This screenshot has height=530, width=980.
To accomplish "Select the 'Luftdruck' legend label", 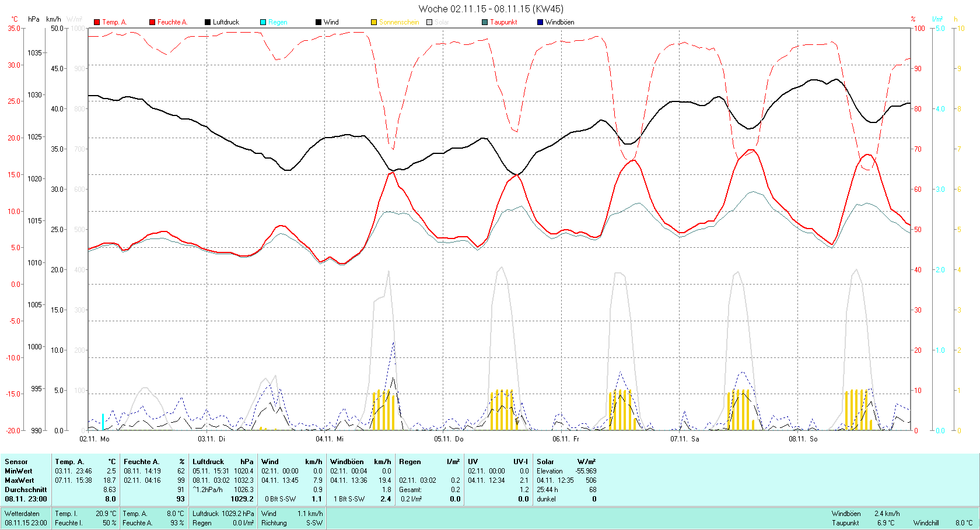I will 226,22.
